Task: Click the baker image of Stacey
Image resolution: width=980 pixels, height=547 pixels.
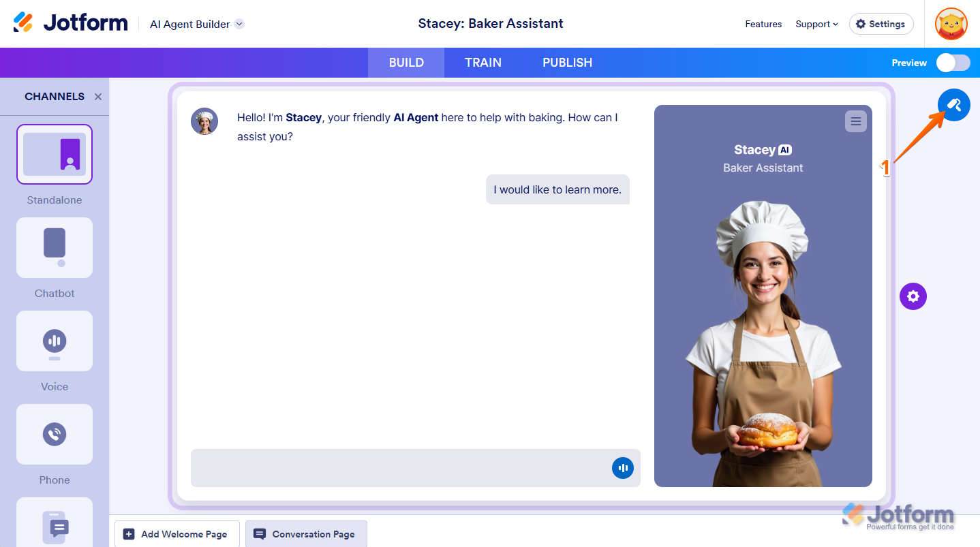Action: pos(763,344)
